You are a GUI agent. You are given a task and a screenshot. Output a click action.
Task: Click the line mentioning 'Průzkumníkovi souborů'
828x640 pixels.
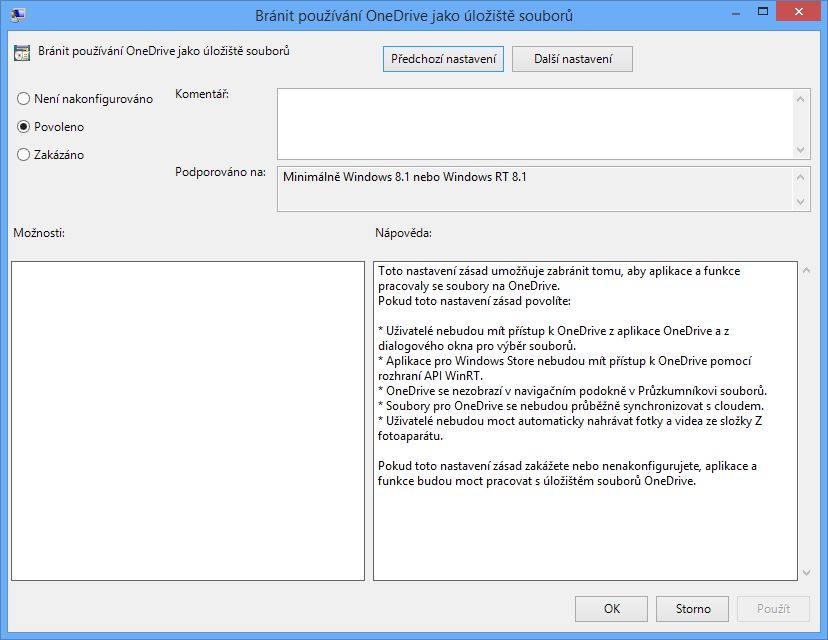pos(572,391)
